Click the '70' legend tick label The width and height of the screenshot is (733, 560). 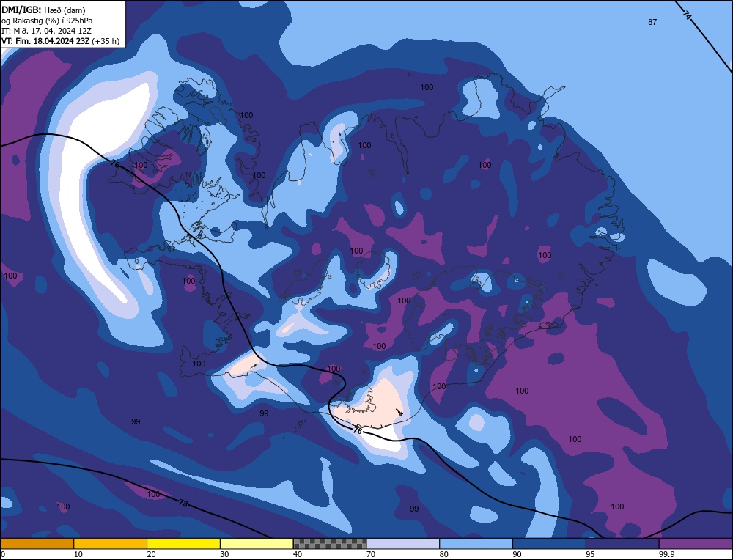click(x=371, y=554)
